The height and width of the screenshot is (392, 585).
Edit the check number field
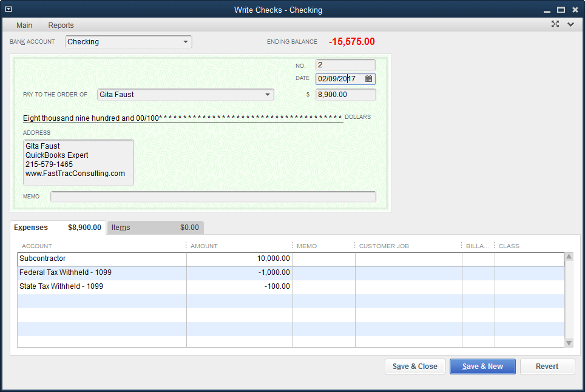(x=345, y=65)
